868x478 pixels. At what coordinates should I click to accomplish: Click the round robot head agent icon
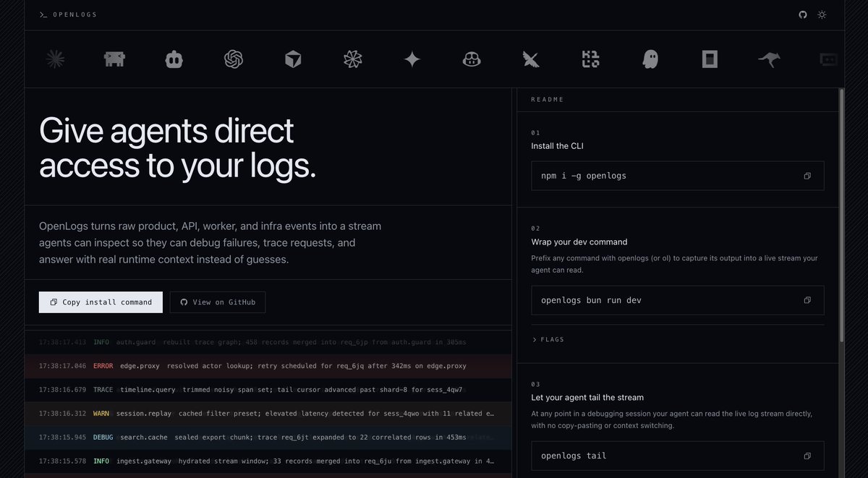click(x=174, y=59)
